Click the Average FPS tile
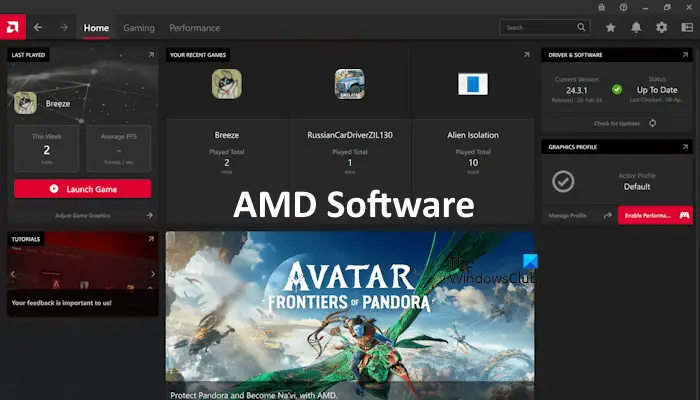This screenshot has height=400, width=700. (x=119, y=149)
